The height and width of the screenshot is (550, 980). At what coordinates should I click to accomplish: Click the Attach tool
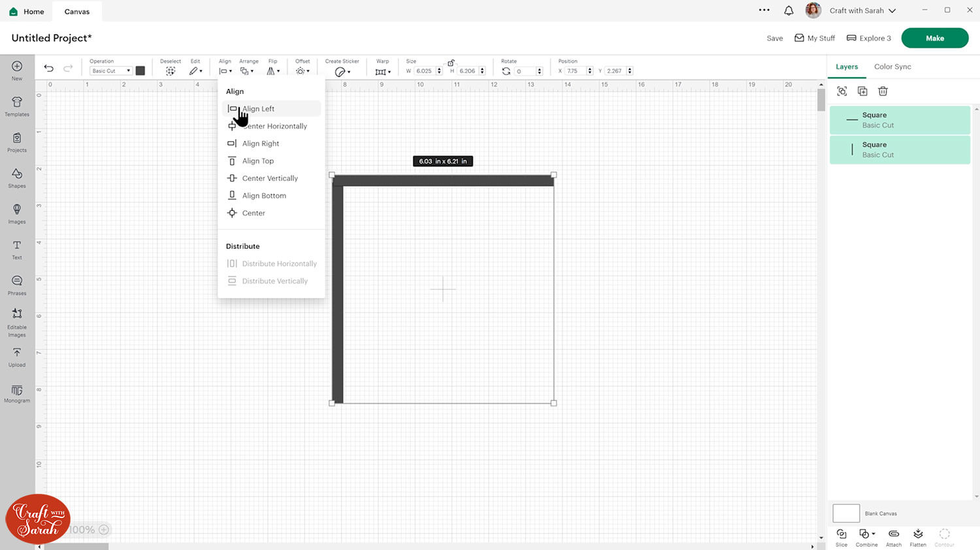coord(894,538)
